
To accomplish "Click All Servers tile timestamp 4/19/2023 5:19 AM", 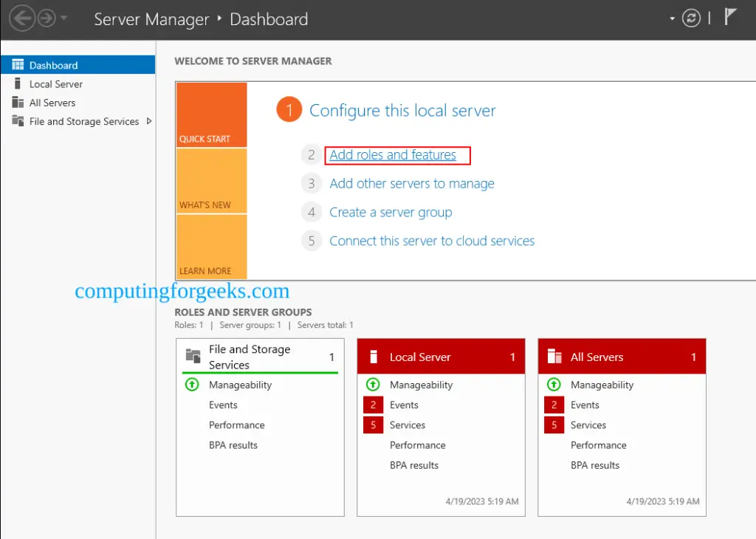I will click(x=663, y=501).
